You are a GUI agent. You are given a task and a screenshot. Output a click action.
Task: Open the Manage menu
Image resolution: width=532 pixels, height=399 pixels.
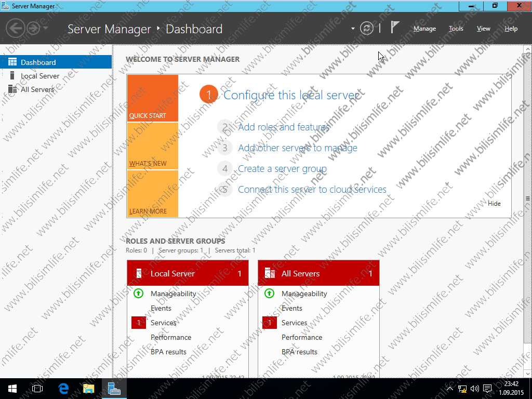click(x=424, y=29)
